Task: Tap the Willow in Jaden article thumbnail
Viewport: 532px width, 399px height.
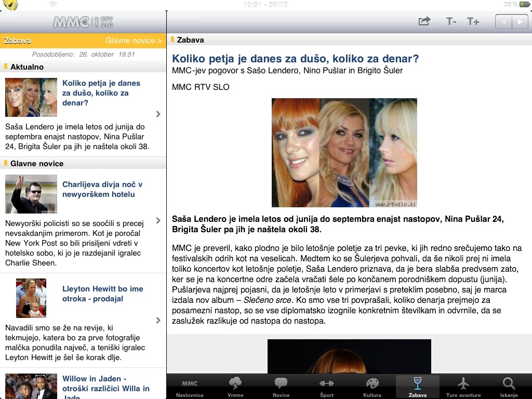Action: pos(31,385)
